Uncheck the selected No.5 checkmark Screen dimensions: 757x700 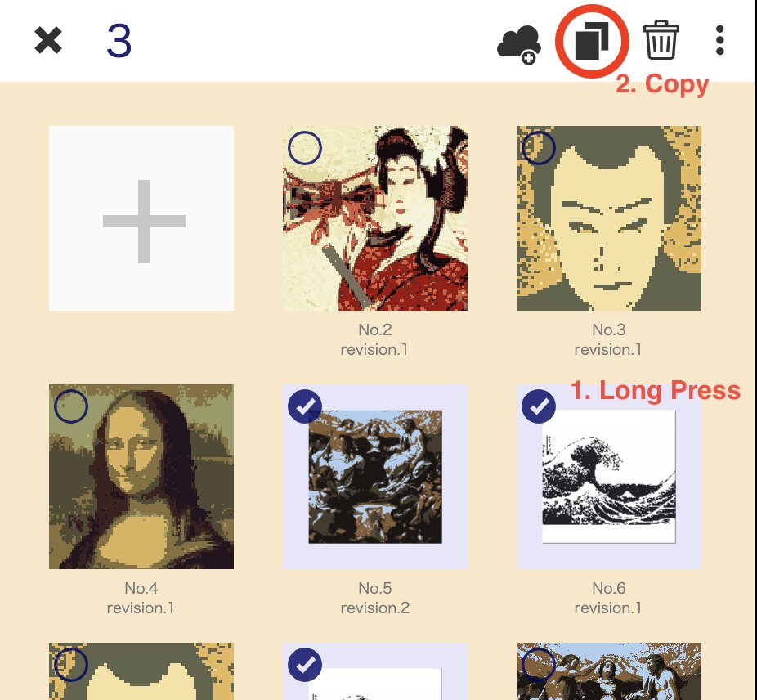tap(305, 406)
